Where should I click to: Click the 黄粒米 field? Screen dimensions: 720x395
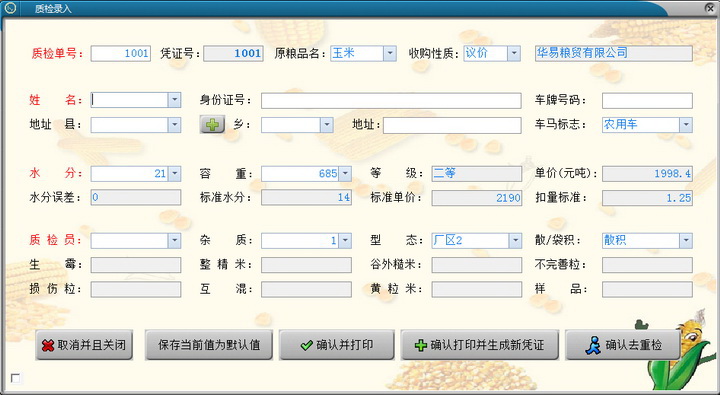[x=477, y=289]
